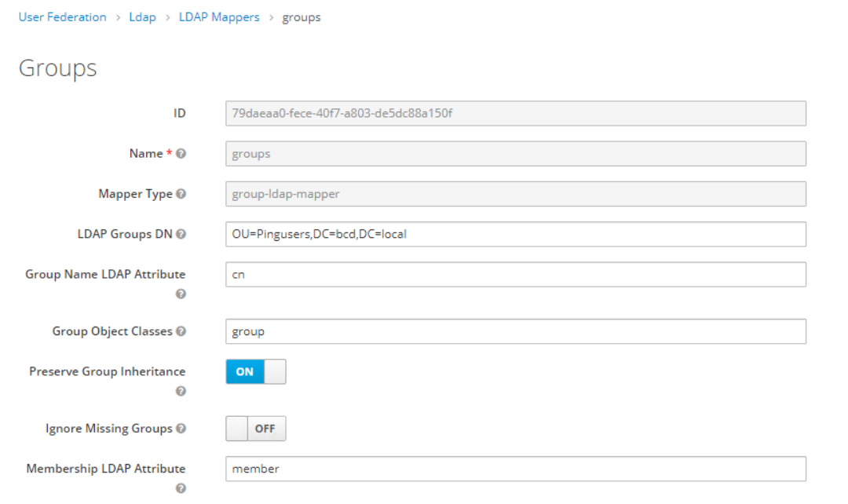Show help tooltip for Mapper Type
This screenshot has height=504, width=848.
point(181,194)
